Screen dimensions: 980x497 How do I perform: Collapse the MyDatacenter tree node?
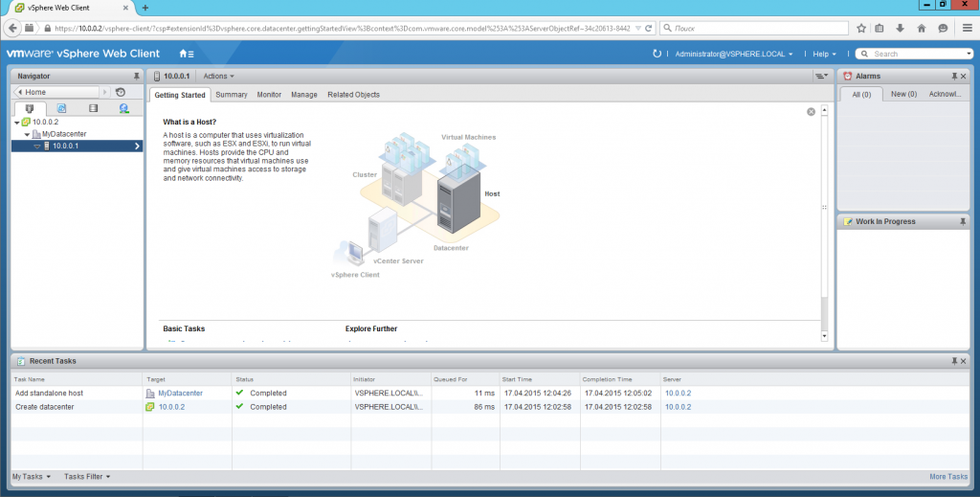point(27,134)
